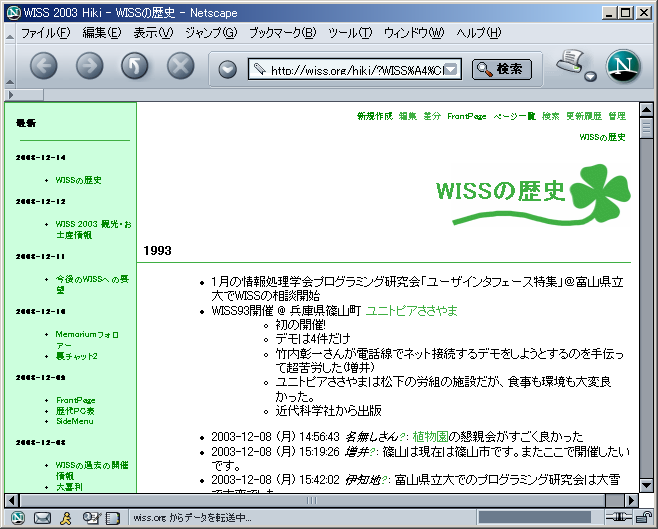Expand the collapsed personal toolbar grippy

pyautogui.click(x=24, y=95)
